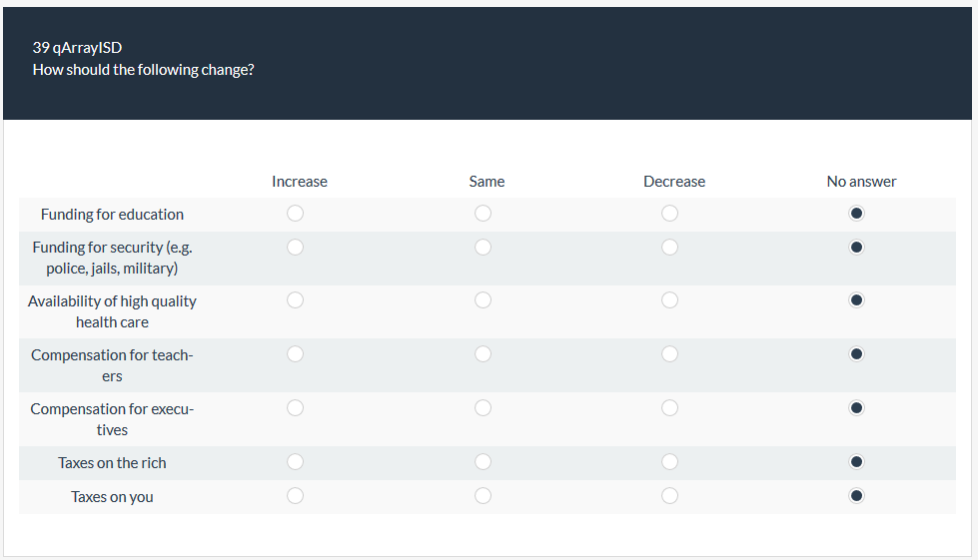This screenshot has width=978, height=560.
Task: Choose Same for high quality health care
Action: point(483,300)
